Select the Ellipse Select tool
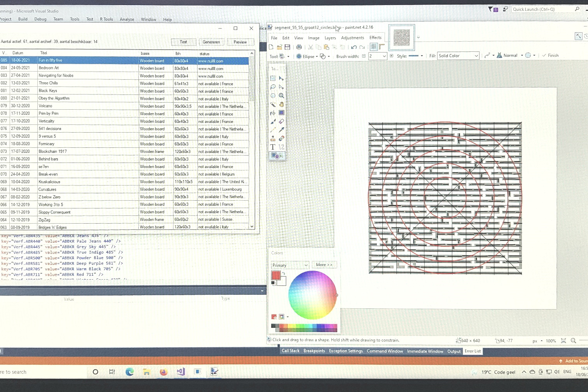588x392 pixels. click(x=273, y=96)
